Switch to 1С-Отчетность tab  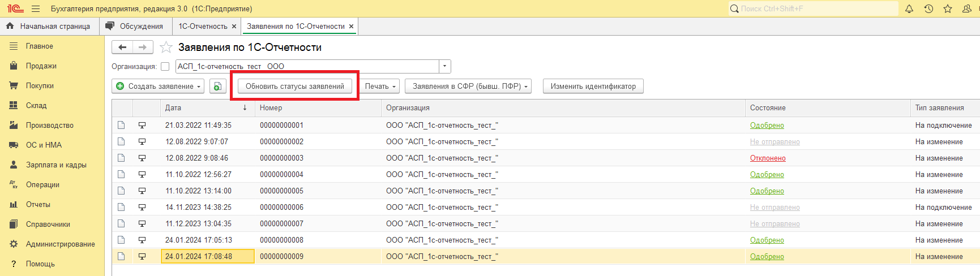click(203, 26)
